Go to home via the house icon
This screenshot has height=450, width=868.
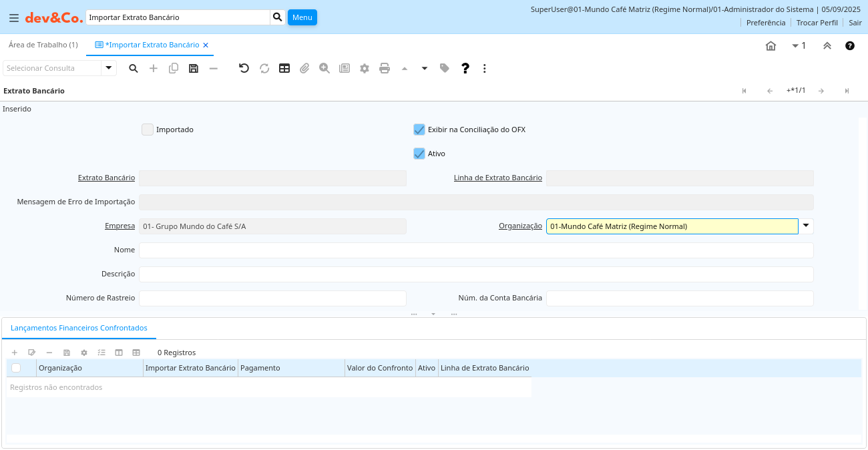(771, 46)
